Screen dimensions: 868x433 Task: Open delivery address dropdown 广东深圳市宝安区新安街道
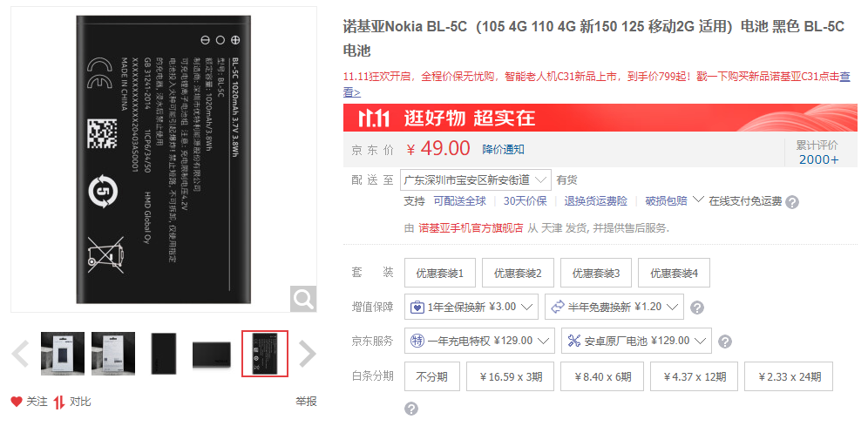pos(476,180)
